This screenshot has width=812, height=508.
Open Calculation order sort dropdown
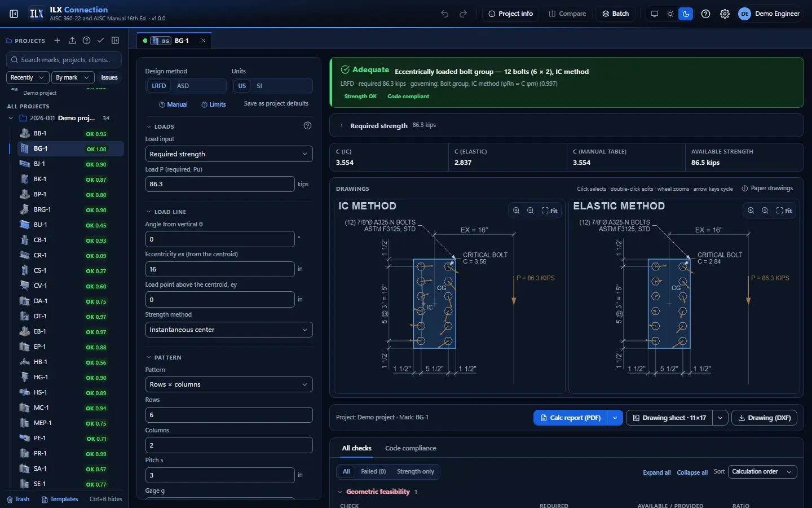pyautogui.click(x=762, y=472)
